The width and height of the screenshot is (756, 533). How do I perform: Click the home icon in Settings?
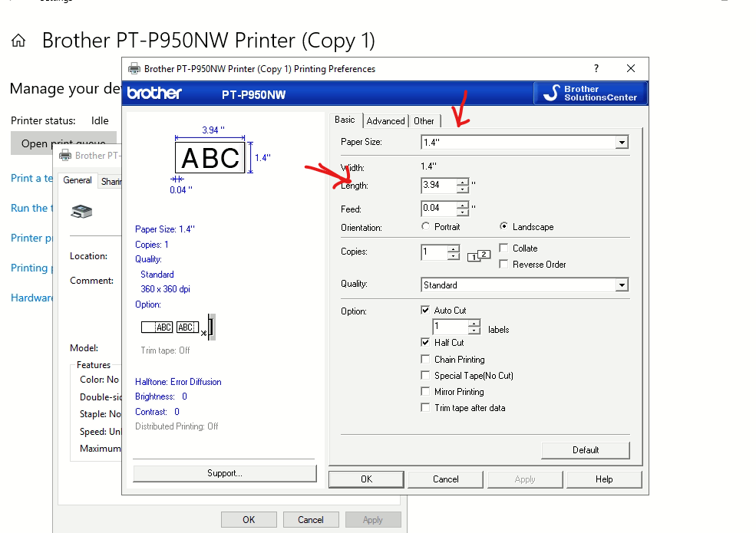pyautogui.click(x=18, y=41)
